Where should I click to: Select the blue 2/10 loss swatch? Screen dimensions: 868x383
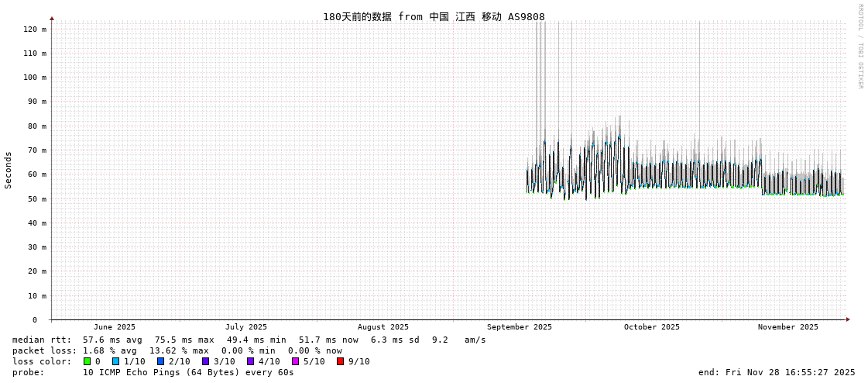(160, 361)
